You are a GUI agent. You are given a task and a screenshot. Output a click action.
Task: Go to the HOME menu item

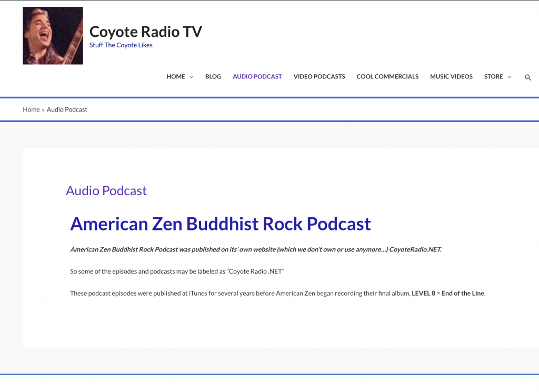176,77
